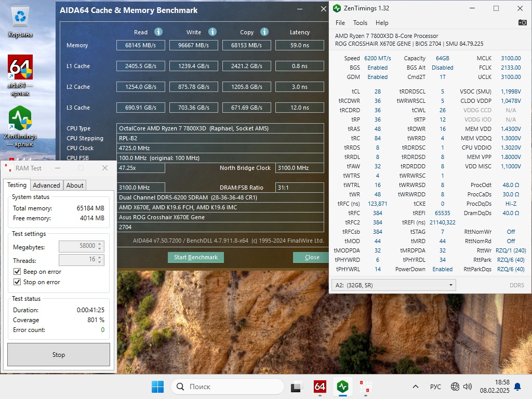Click Capacity 64GB in ZenTimings
The image size is (532, 399).
443,58
